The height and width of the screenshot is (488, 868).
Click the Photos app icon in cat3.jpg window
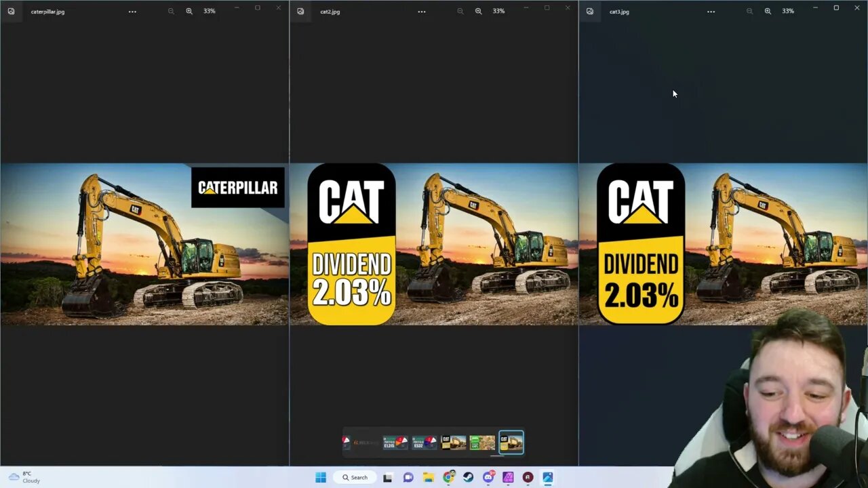click(590, 11)
